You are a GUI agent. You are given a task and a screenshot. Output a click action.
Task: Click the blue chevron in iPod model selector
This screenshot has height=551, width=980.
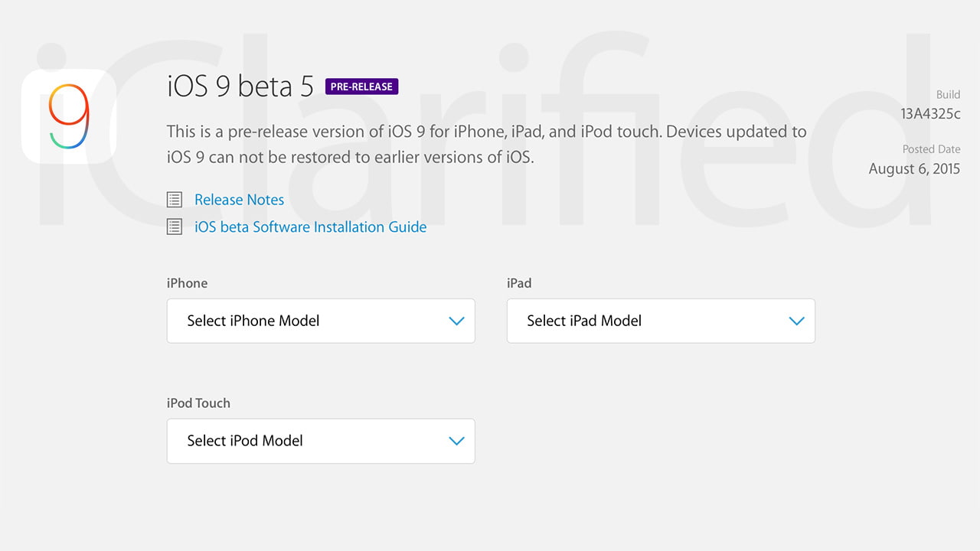pos(457,441)
